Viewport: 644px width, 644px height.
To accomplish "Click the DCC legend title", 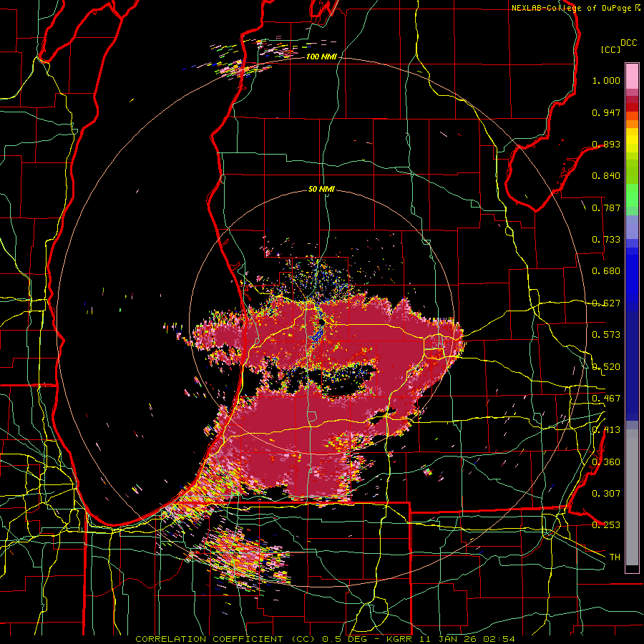I will click(628, 43).
